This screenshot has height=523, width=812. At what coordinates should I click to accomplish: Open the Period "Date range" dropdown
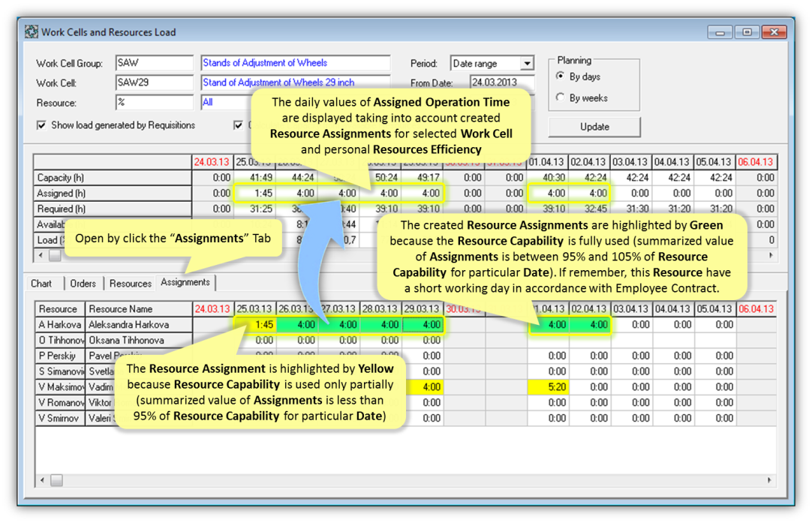(527, 63)
